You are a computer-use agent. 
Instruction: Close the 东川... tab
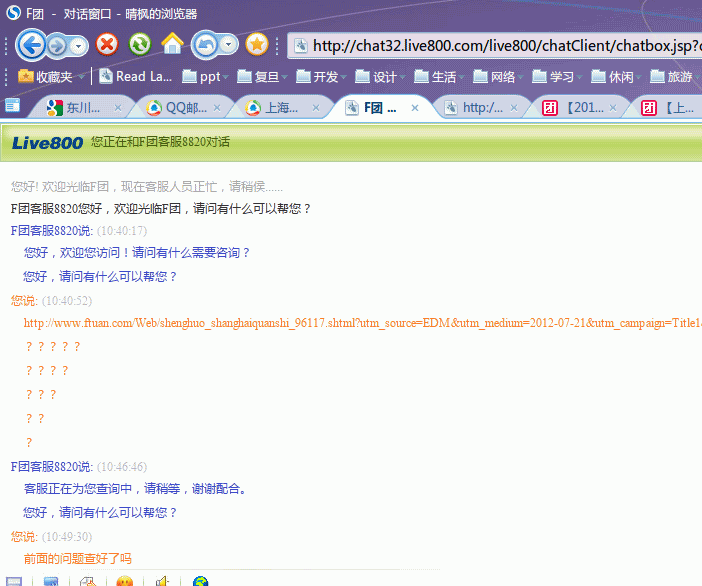[x=118, y=108]
